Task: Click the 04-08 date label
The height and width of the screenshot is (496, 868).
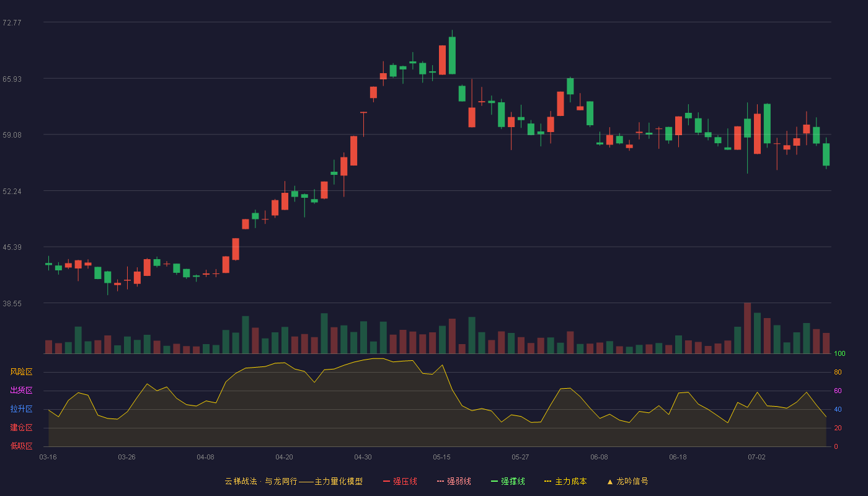Action: pyautogui.click(x=205, y=457)
